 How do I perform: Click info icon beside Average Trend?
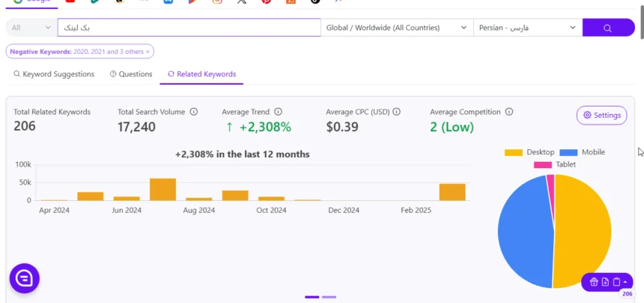[x=278, y=112]
